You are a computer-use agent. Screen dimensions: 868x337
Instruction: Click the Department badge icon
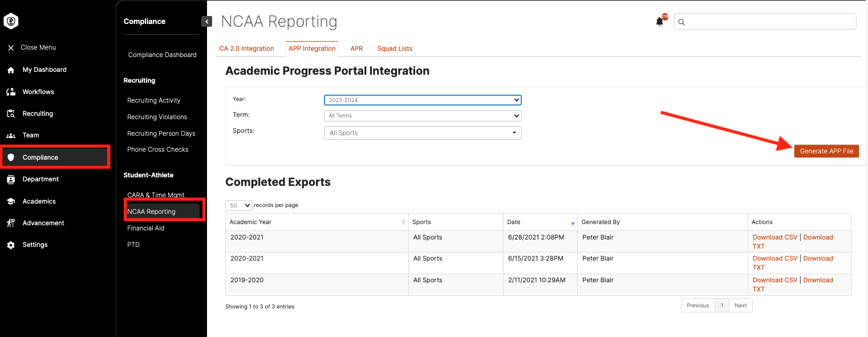point(11,180)
